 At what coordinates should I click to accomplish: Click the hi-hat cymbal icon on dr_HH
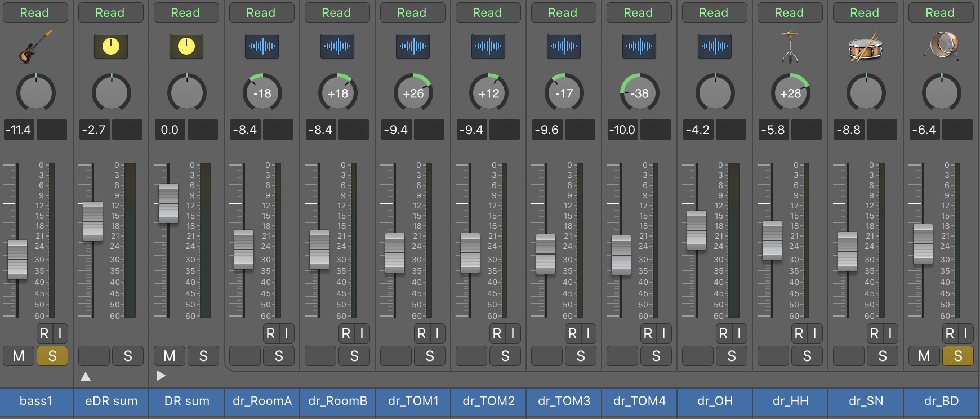pos(790,46)
